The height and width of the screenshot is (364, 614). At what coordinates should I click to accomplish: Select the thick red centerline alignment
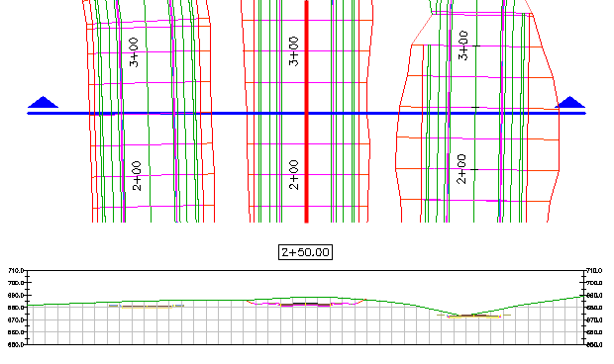307,112
